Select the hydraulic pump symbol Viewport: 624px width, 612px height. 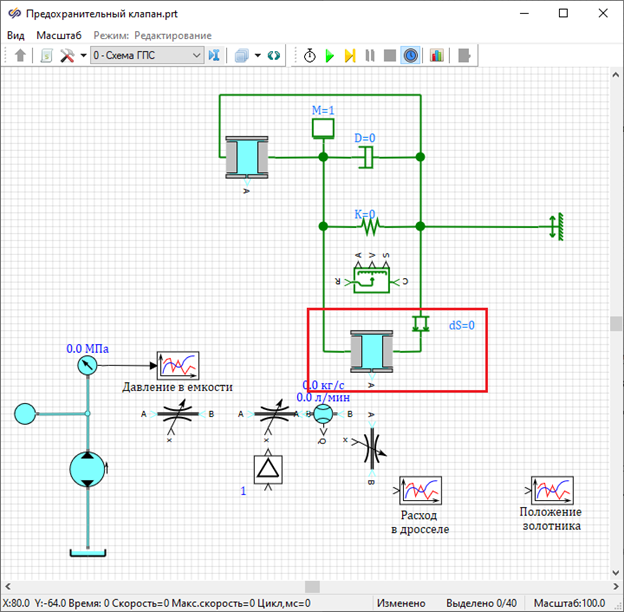[x=88, y=470]
